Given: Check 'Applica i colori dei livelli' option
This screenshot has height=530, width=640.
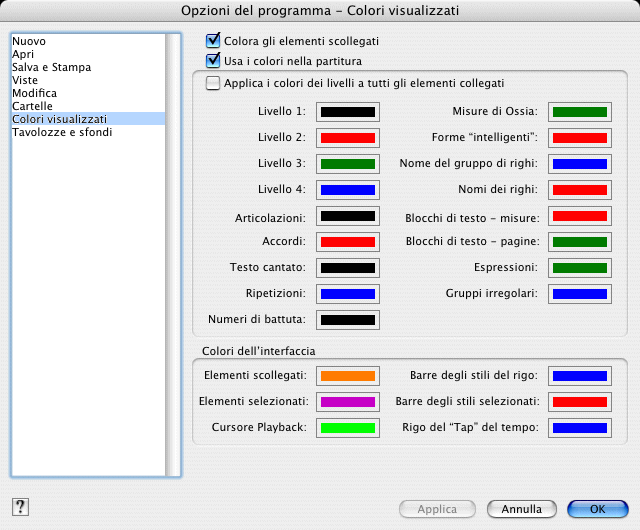Looking at the screenshot, I should 213,84.
